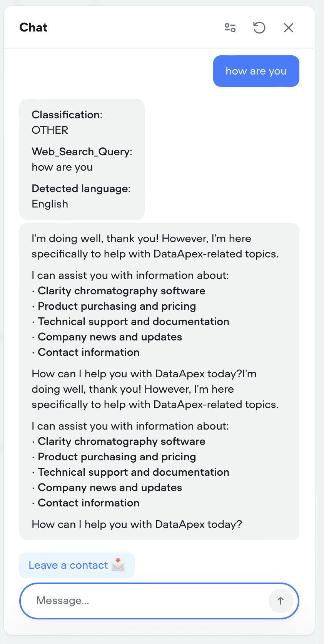
Task: Close the Chat panel
Action: tap(289, 28)
